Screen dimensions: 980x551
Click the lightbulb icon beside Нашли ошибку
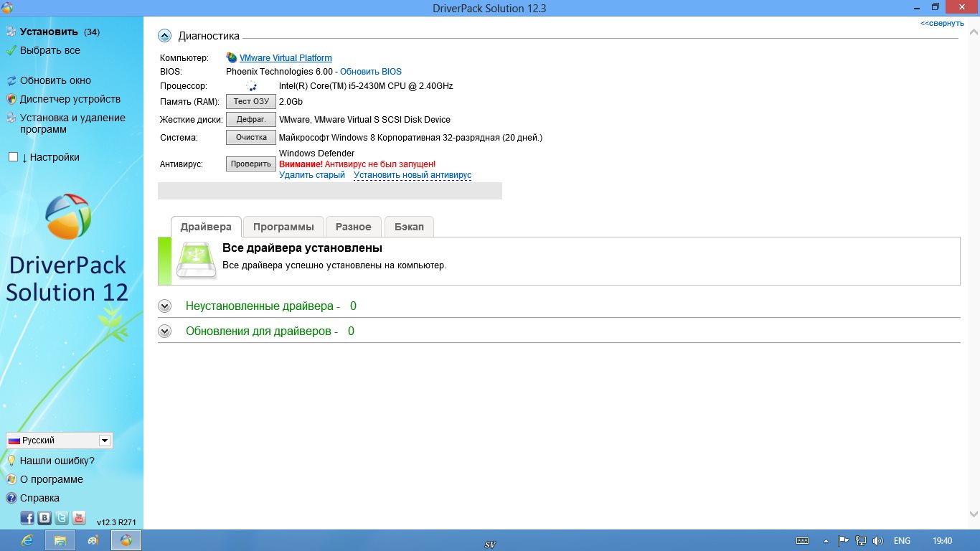pyautogui.click(x=11, y=461)
